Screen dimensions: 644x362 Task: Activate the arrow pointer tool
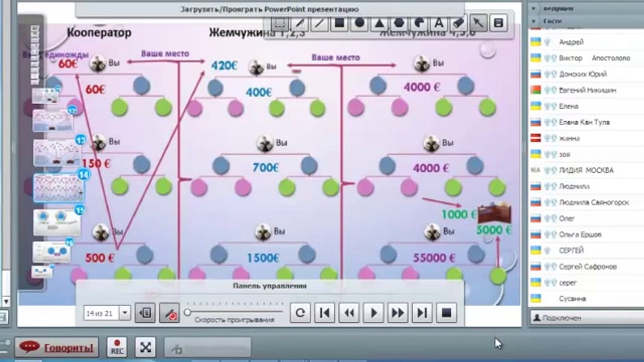[478, 23]
